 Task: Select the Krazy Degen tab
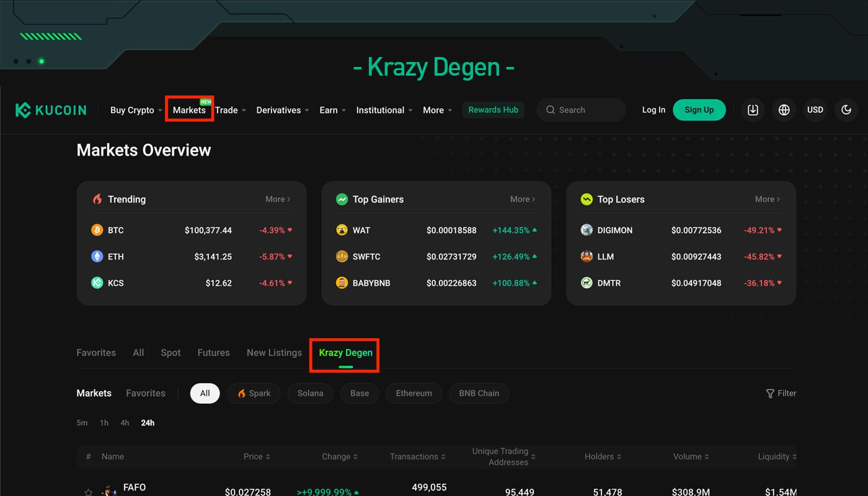[x=346, y=353]
